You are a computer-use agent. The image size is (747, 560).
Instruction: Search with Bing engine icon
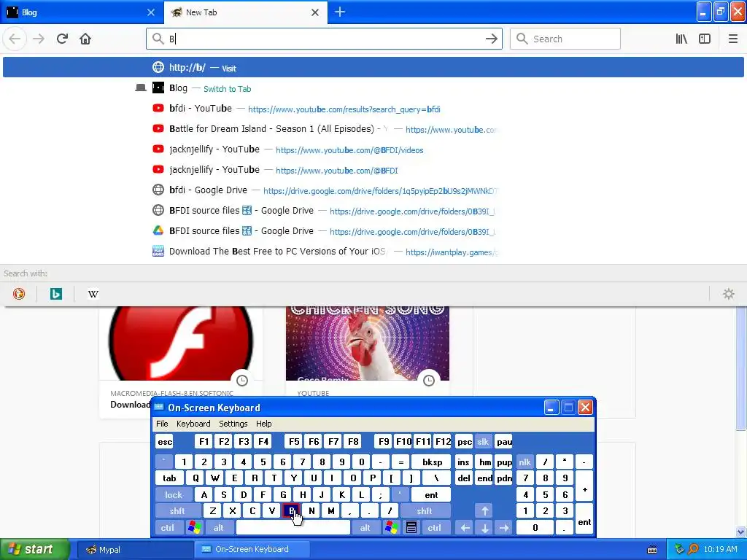[x=55, y=294]
